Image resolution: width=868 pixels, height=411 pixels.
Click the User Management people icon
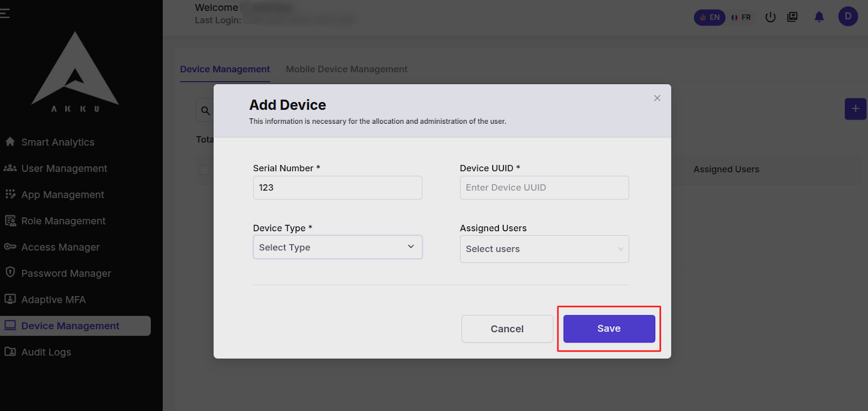point(10,168)
